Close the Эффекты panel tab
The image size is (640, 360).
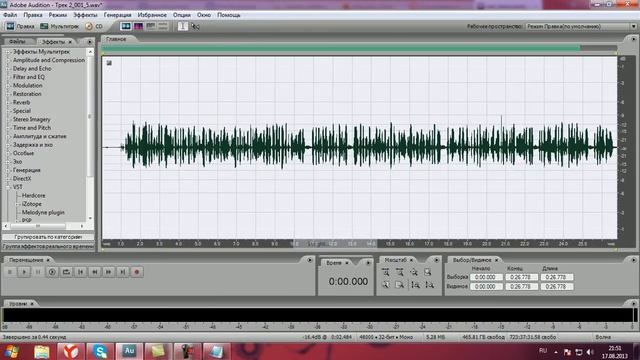(70, 42)
